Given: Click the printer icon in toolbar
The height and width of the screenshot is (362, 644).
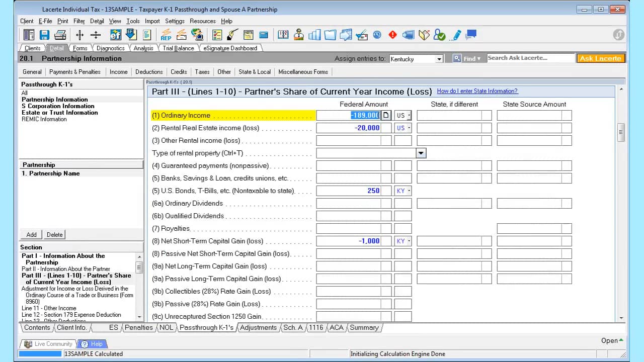Looking at the screenshot, I should pos(60,35).
